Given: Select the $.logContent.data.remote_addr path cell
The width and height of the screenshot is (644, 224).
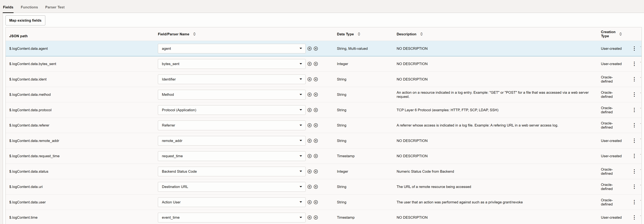Looking at the screenshot, I should click(34, 141).
